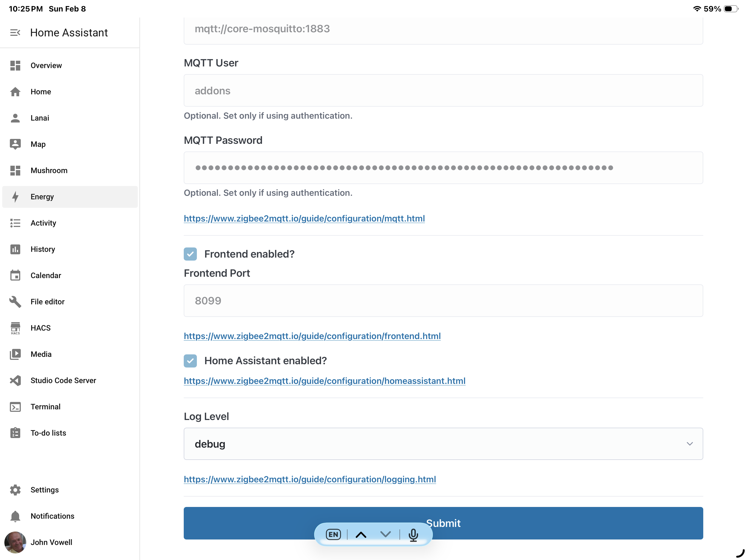Open the Log Level debug dropdown
This screenshot has height=560, width=747.
(x=443, y=444)
